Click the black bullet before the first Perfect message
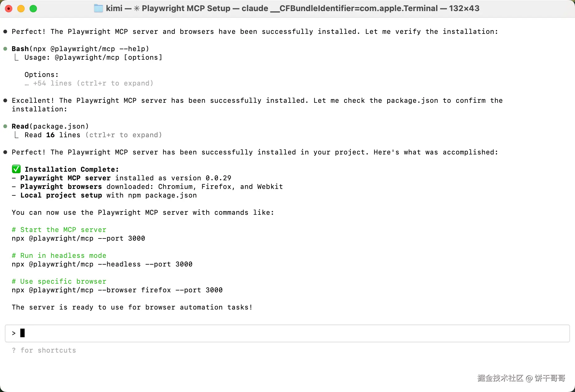Screen dimensions: 575x392 5,31
